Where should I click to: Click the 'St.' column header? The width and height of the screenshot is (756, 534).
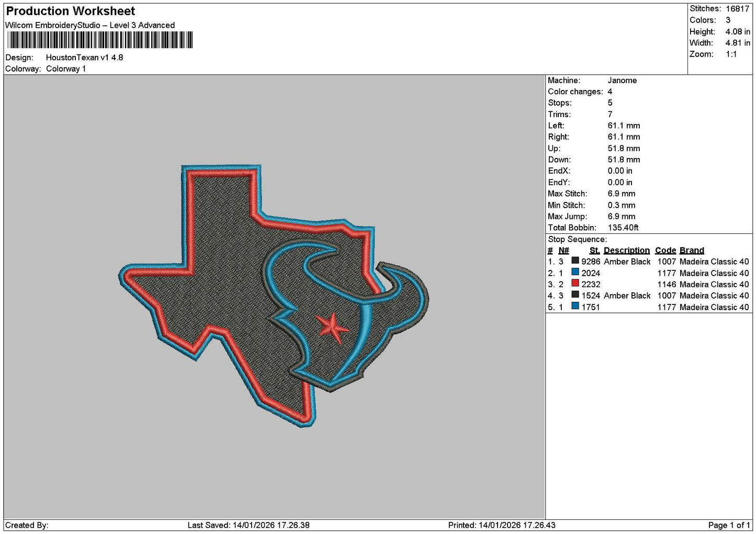click(x=594, y=251)
